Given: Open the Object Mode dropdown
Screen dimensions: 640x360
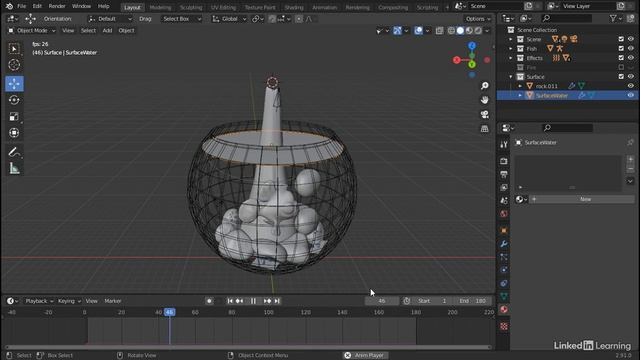Looking at the screenshot, I should 32,31.
